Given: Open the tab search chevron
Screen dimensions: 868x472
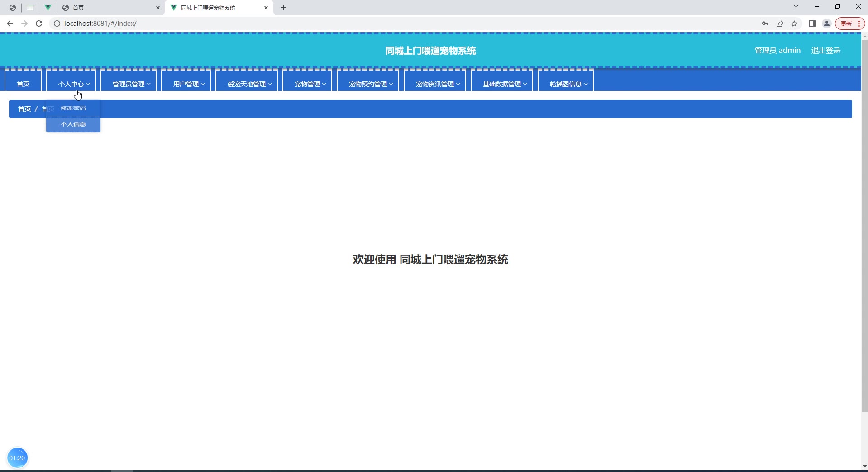Looking at the screenshot, I should point(796,6).
